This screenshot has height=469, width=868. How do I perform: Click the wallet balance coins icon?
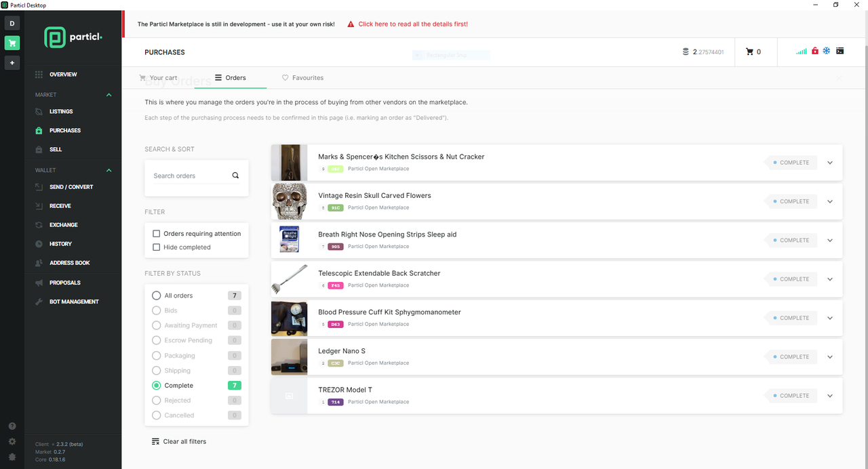pyautogui.click(x=686, y=52)
